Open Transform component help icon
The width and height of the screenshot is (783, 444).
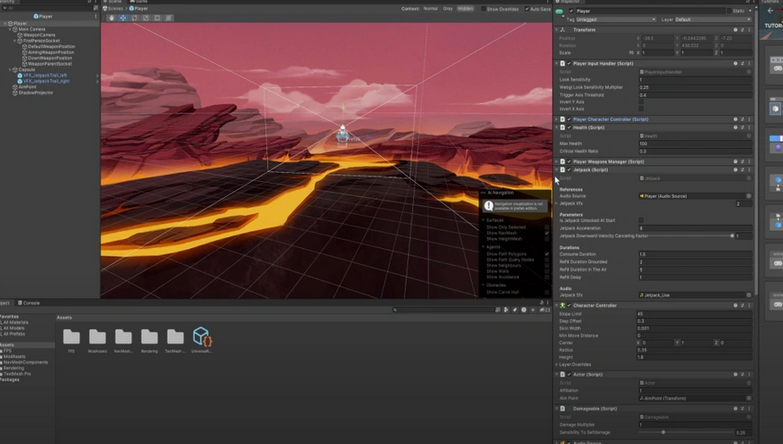coord(735,30)
